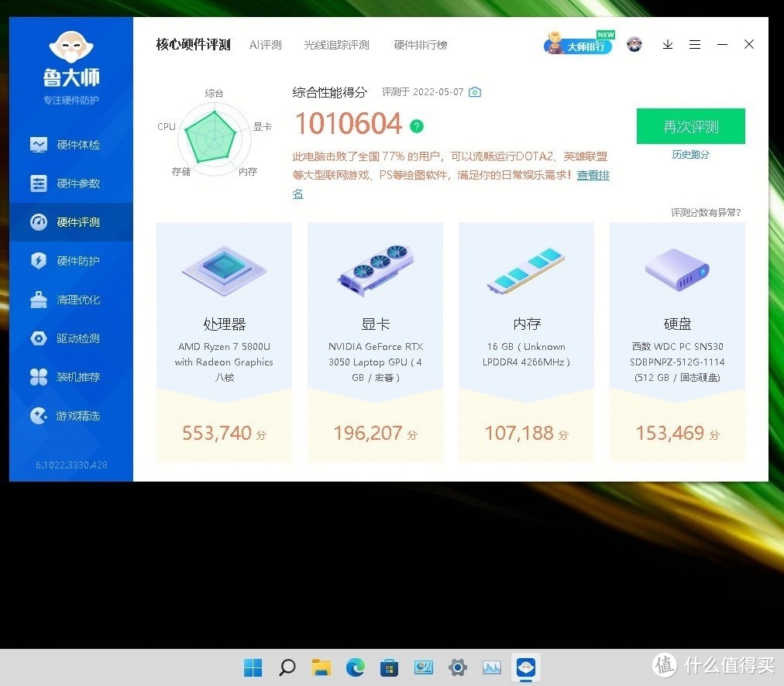Open Control Panel taskbar icon
This screenshot has height=686, width=784.
click(x=424, y=667)
